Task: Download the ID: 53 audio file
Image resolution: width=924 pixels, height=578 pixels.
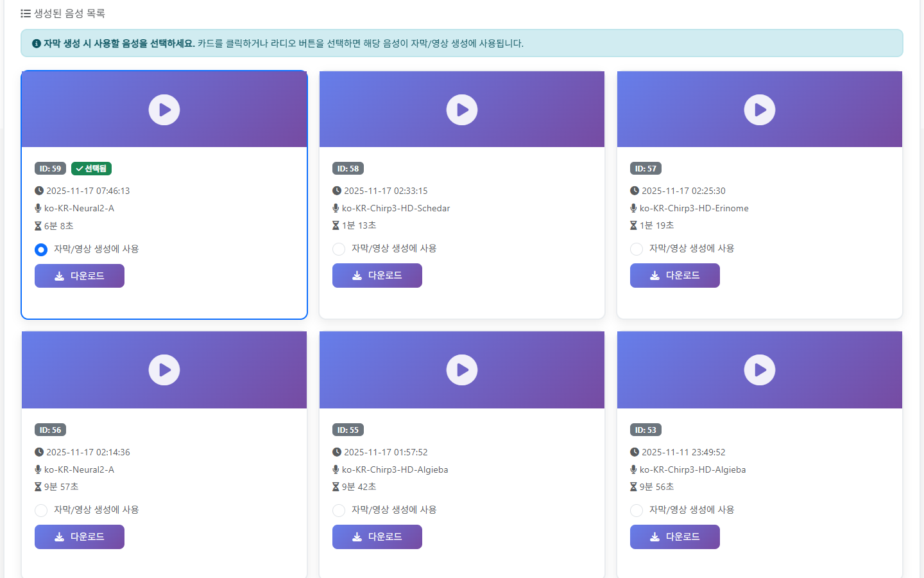Action: point(675,537)
